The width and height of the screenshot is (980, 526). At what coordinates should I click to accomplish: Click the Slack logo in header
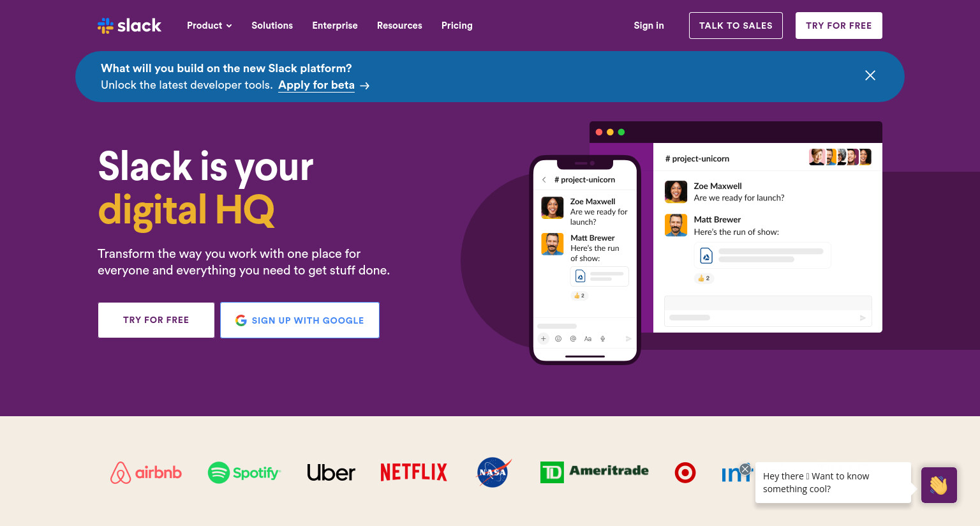pyautogui.click(x=130, y=26)
